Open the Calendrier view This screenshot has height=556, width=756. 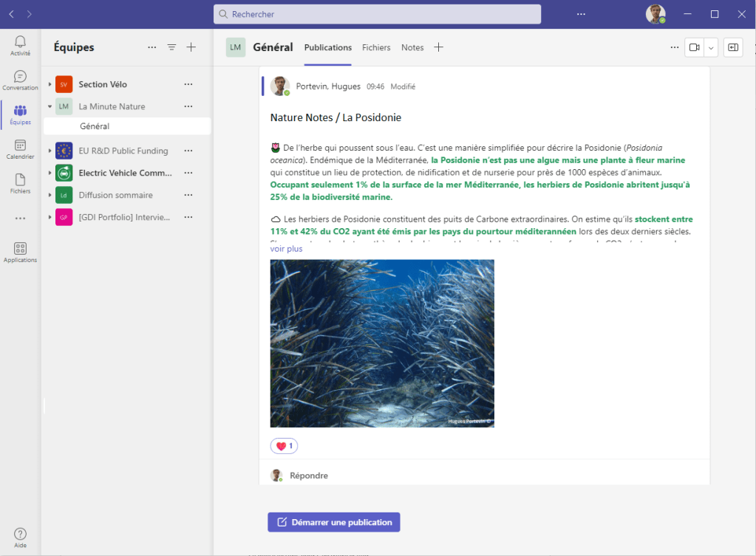(x=20, y=149)
